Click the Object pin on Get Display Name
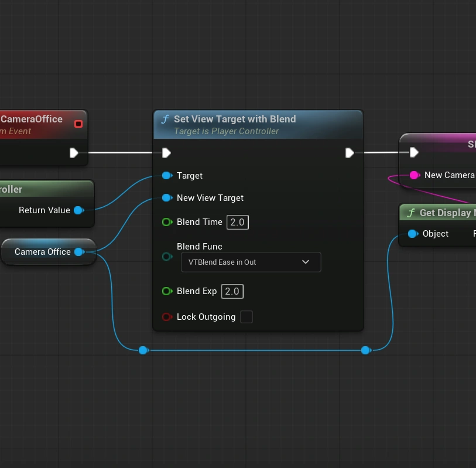This screenshot has height=468, width=476. click(413, 234)
